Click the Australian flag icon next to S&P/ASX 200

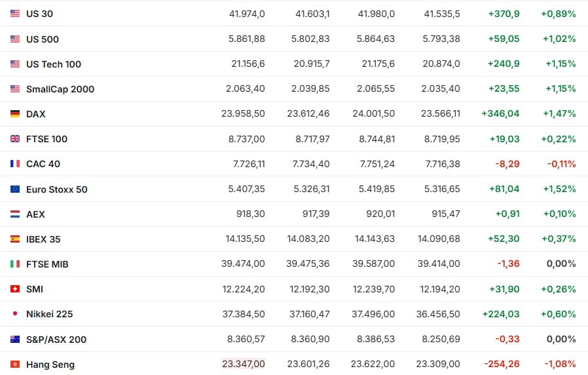point(15,340)
